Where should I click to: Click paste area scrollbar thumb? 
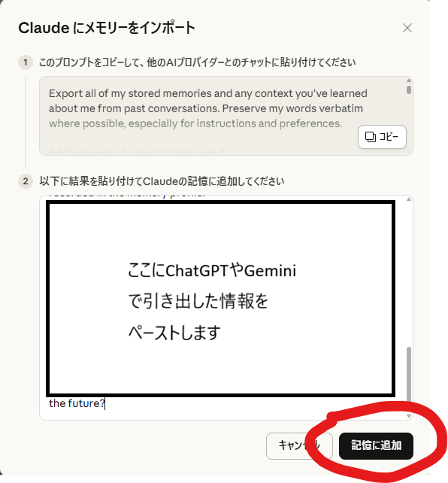click(409, 374)
